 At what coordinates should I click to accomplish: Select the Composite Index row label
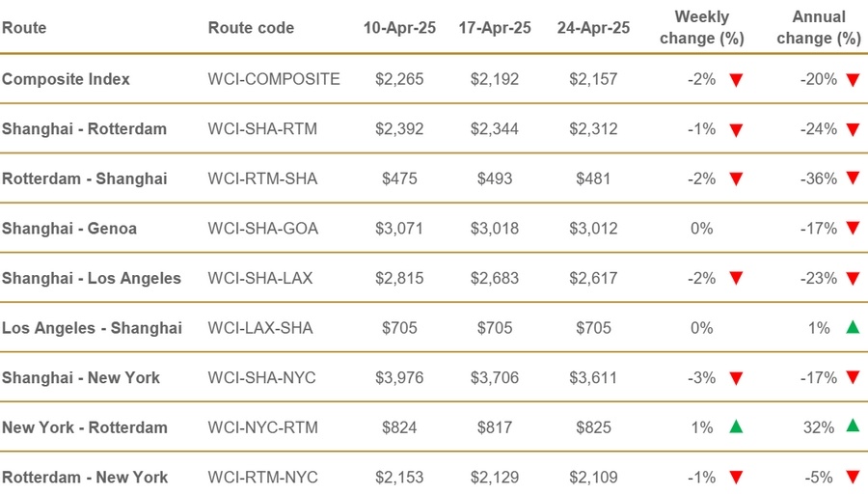(66, 79)
